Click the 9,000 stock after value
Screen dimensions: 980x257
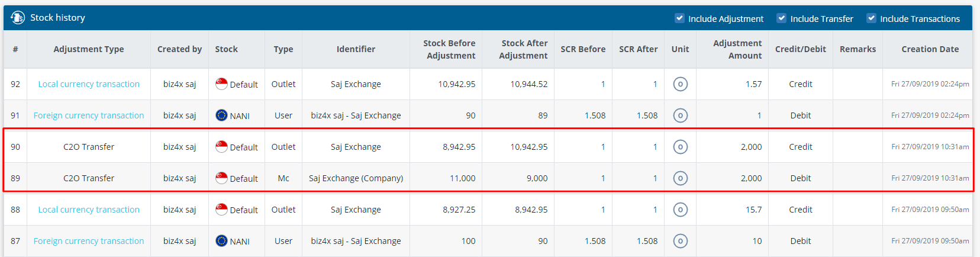tap(537, 178)
